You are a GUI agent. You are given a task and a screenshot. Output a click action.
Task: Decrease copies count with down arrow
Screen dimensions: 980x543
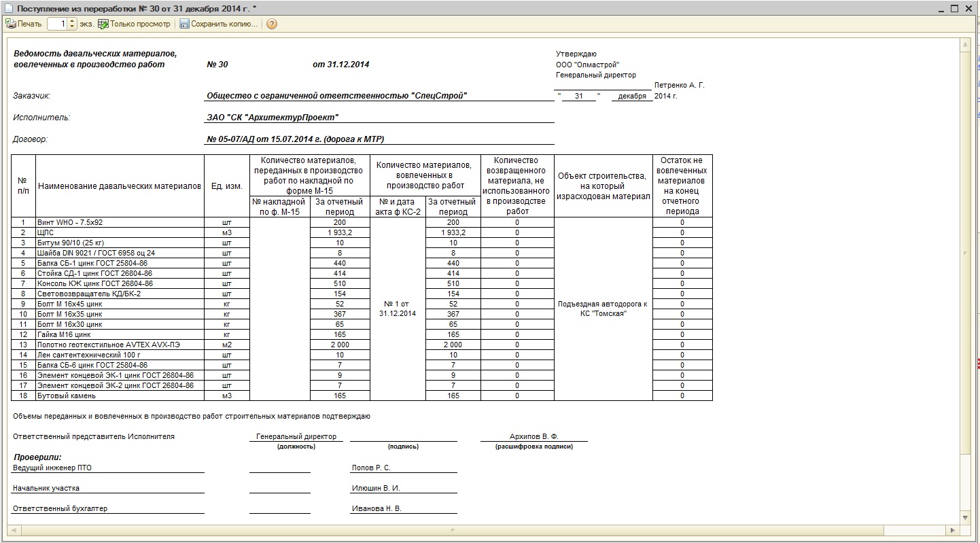(73, 27)
